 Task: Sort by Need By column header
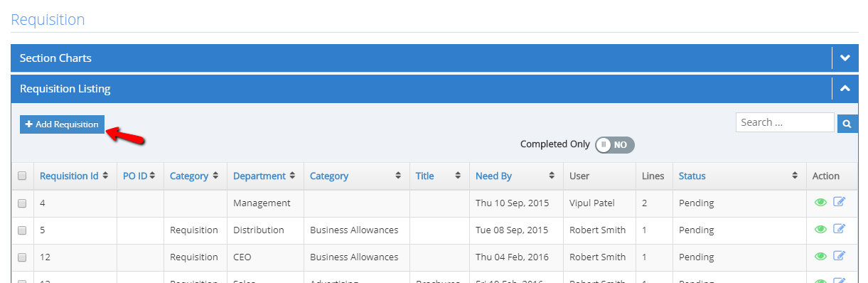tap(493, 176)
